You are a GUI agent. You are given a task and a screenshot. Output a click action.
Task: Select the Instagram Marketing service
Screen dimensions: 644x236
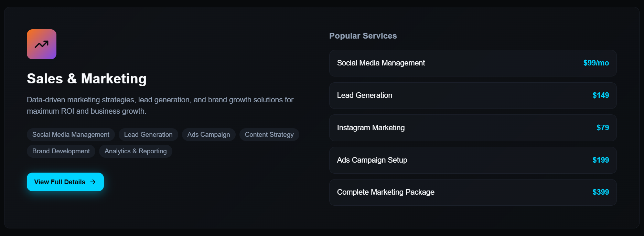pos(473,128)
